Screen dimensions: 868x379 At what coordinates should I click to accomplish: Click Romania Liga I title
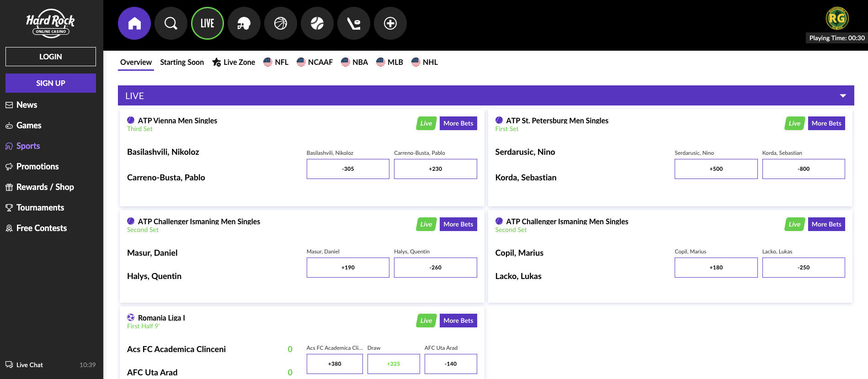click(161, 318)
